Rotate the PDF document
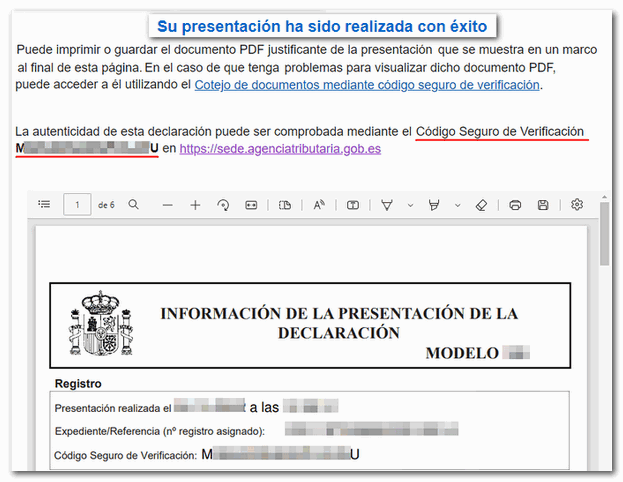 pyautogui.click(x=223, y=205)
